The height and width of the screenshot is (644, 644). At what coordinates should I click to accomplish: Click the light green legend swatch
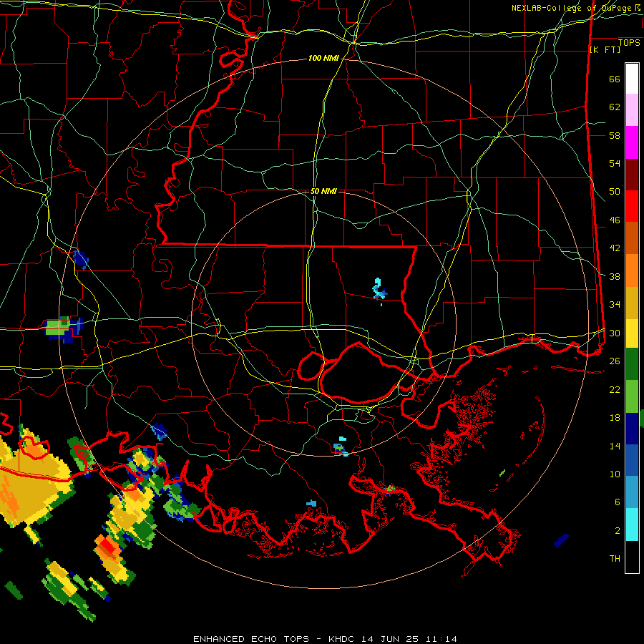[x=632, y=396]
